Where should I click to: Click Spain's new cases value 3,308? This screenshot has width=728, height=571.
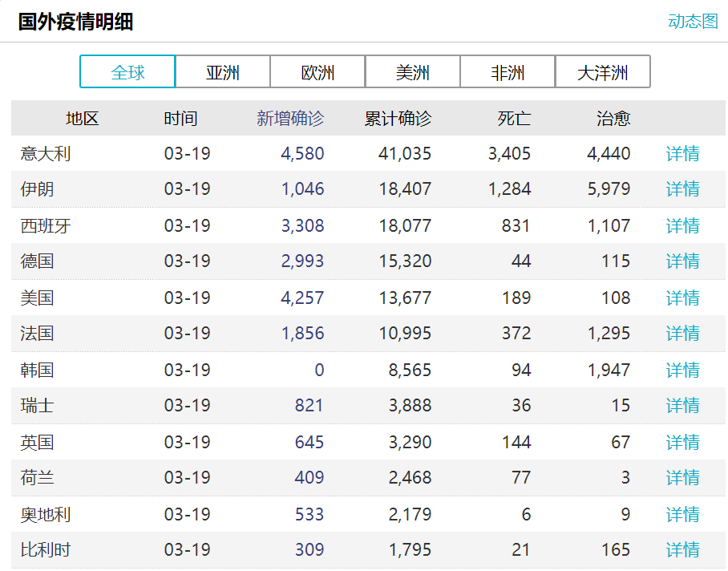pyautogui.click(x=302, y=225)
